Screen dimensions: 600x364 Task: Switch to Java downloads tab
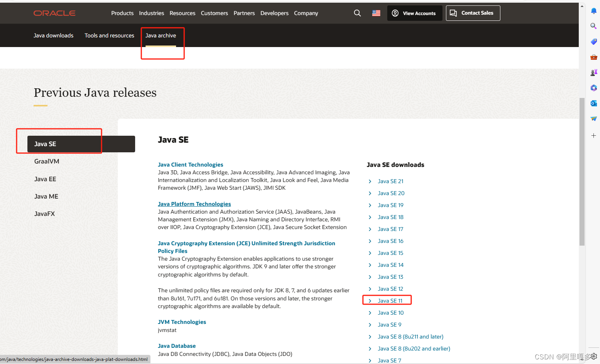click(x=53, y=35)
